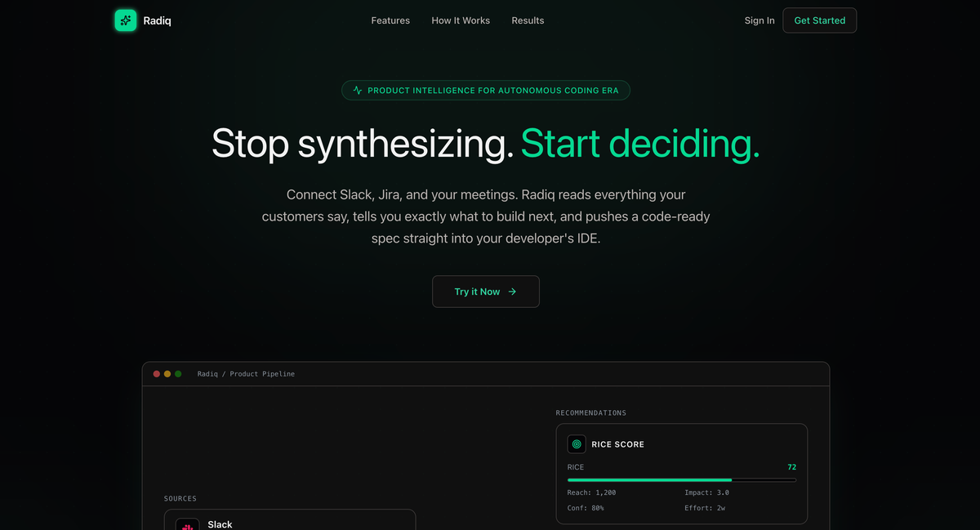
Task: Click the Get Started button
Action: click(820, 20)
